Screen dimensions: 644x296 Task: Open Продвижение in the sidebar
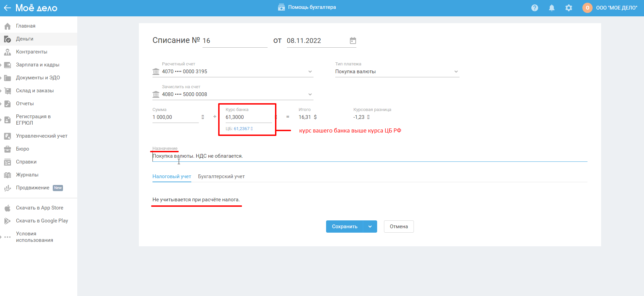tap(33, 188)
